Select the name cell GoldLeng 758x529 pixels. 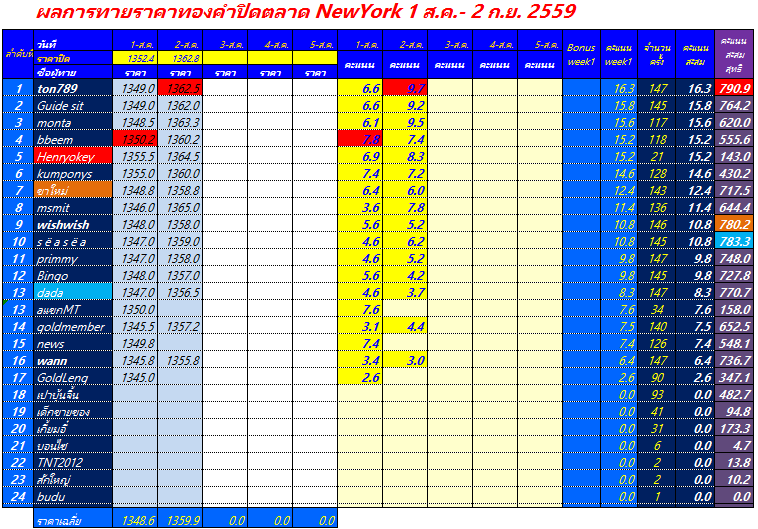coord(73,377)
